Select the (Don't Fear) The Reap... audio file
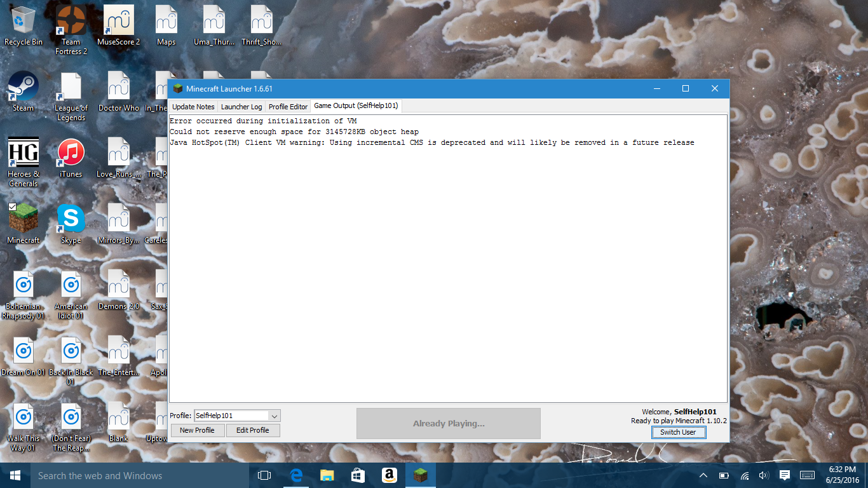 [x=71, y=427]
